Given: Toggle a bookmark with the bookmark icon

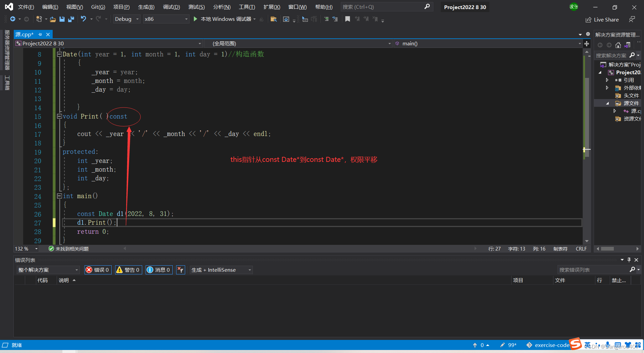Looking at the screenshot, I should pos(347,19).
